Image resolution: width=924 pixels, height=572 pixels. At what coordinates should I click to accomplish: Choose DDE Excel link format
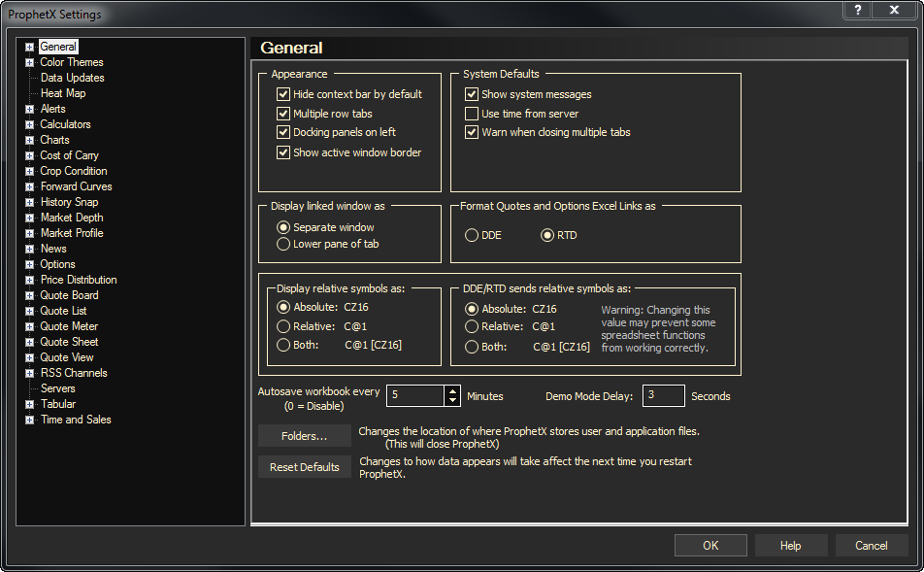click(472, 235)
